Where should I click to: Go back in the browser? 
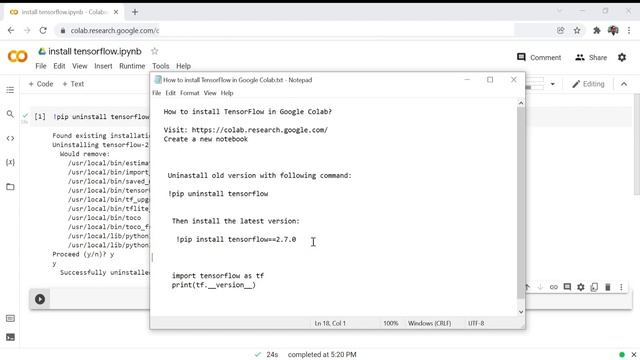tap(11, 31)
